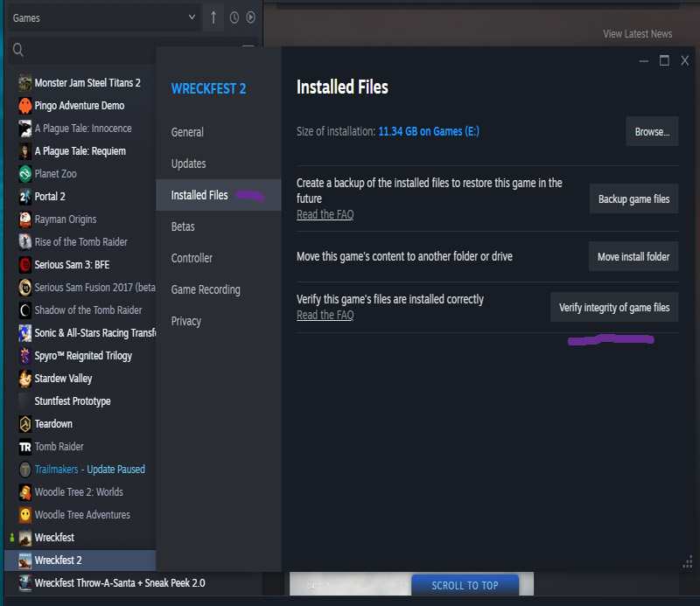This screenshot has height=606, width=700.
Task: Toggle the recent activity clock filter
Action: 234,17
